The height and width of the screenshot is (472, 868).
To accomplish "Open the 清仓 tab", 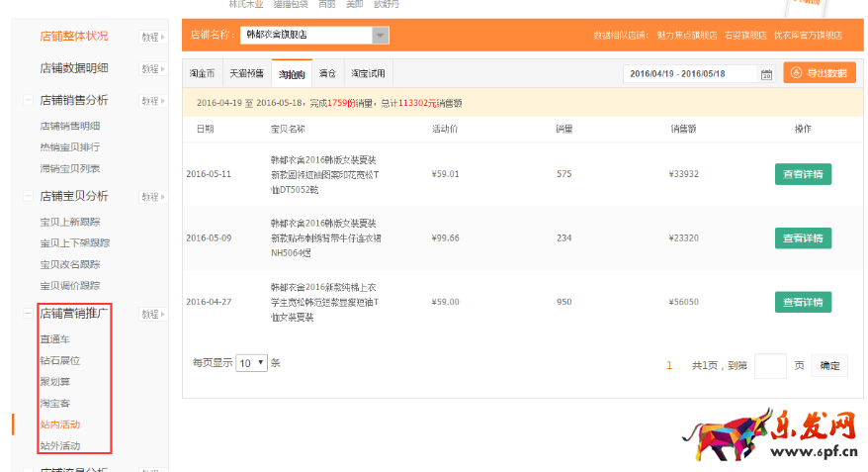I will pos(327,74).
